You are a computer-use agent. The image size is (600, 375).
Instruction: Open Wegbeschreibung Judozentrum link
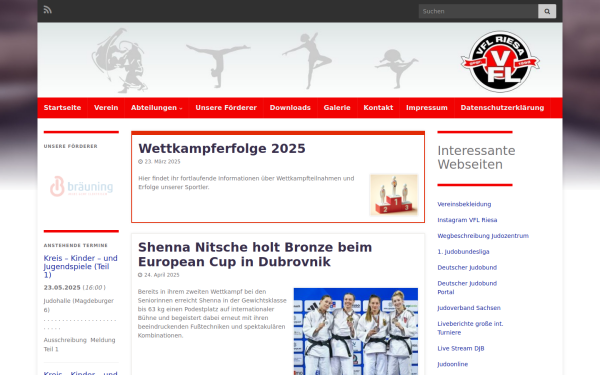tap(483, 236)
